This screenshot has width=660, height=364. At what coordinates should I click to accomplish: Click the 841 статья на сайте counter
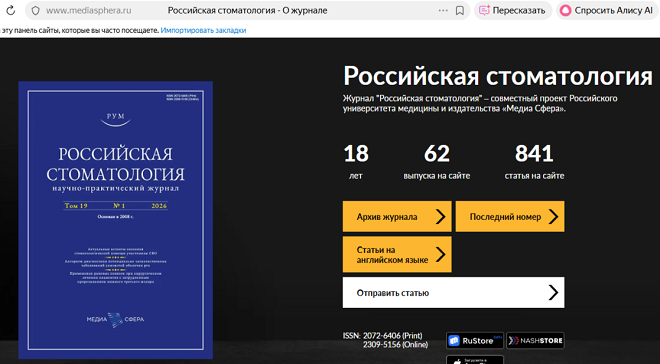click(534, 162)
